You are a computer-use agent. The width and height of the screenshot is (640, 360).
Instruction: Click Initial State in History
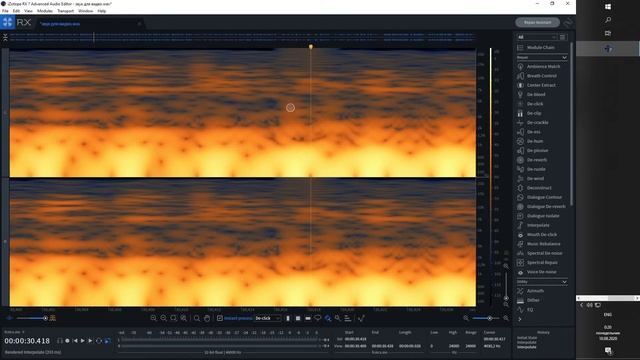point(527,338)
